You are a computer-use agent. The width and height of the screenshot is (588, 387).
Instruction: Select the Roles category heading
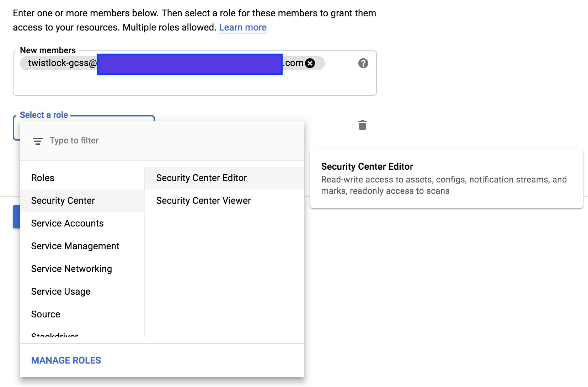point(82,178)
